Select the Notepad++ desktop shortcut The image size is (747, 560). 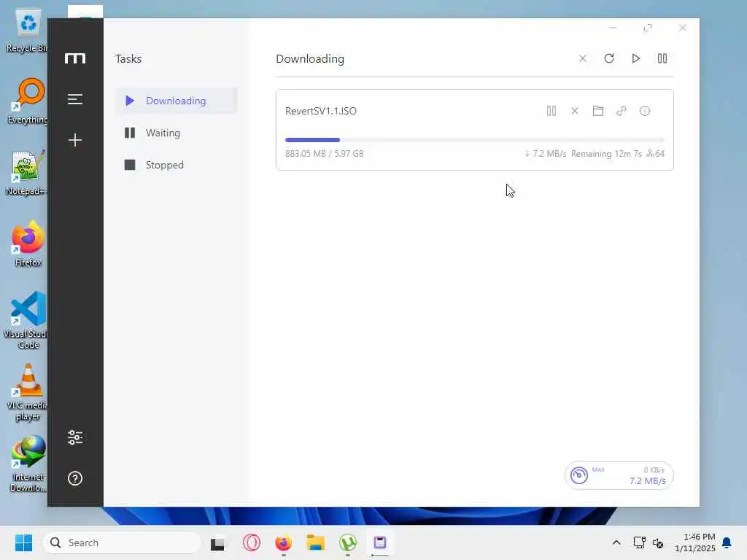click(27, 172)
